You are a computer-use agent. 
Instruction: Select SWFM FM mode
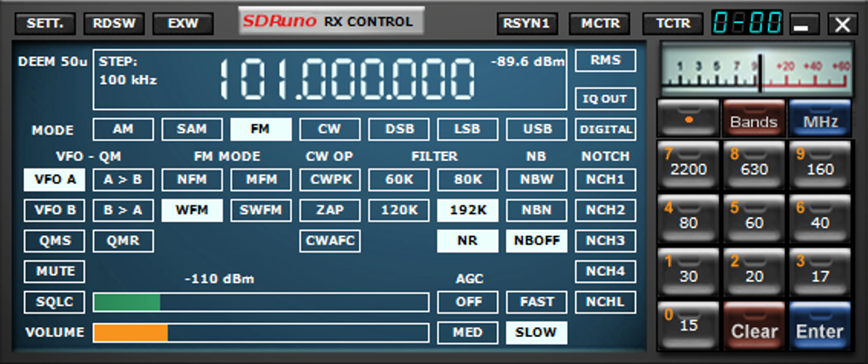(x=261, y=211)
